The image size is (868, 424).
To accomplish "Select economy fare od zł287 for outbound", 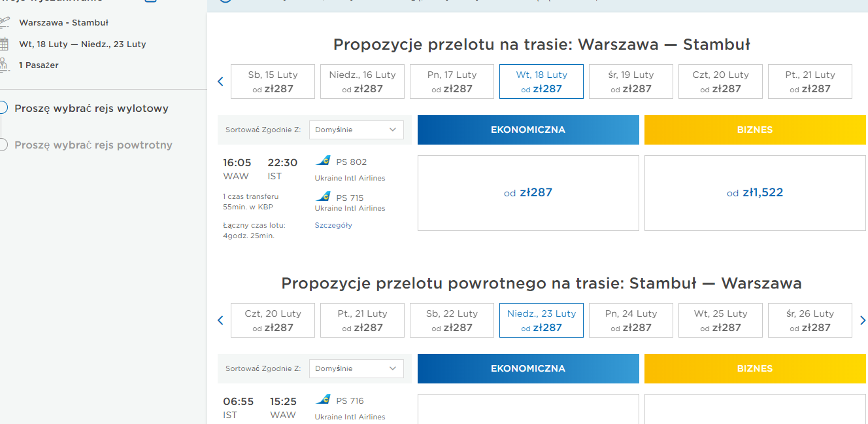I will [528, 193].
